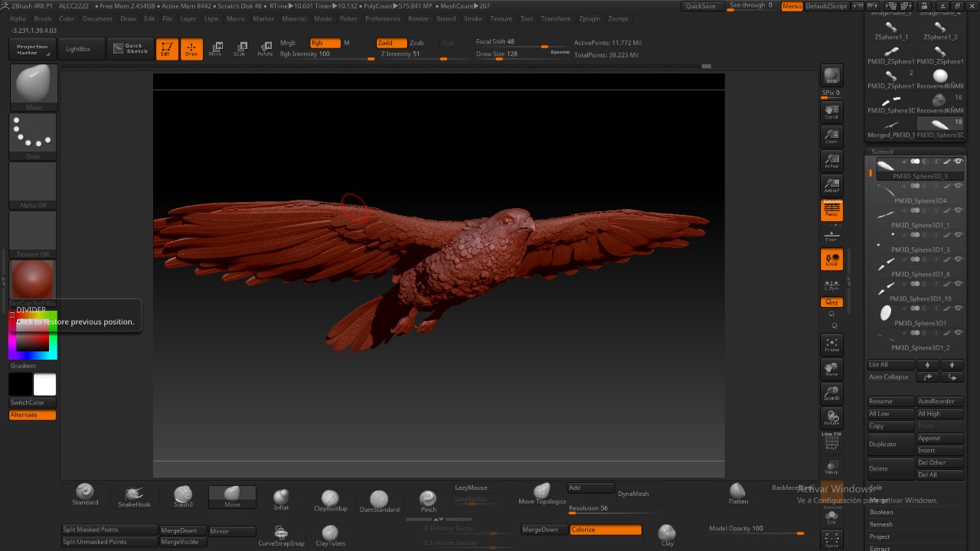Hide the PM3D_Sphere3D4 subtool eye

tap(958, 186)
